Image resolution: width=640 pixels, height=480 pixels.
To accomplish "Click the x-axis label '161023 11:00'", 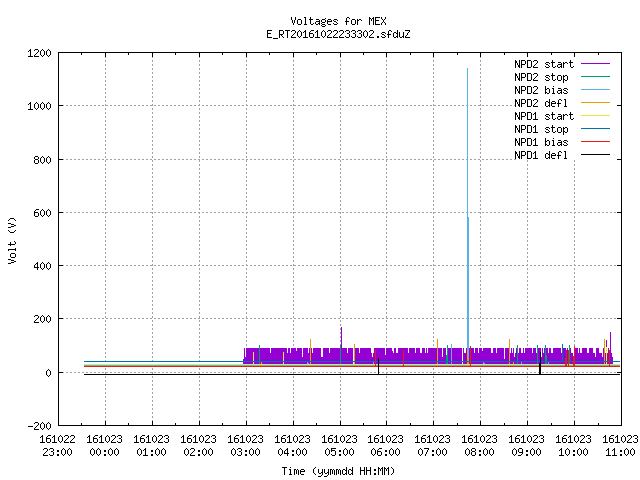I will point(620,446).
